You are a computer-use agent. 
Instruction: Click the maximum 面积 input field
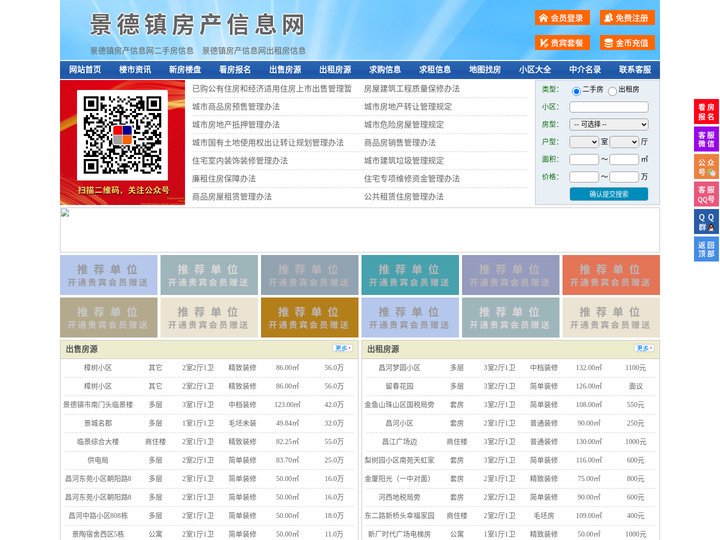[x=624, y=159]
